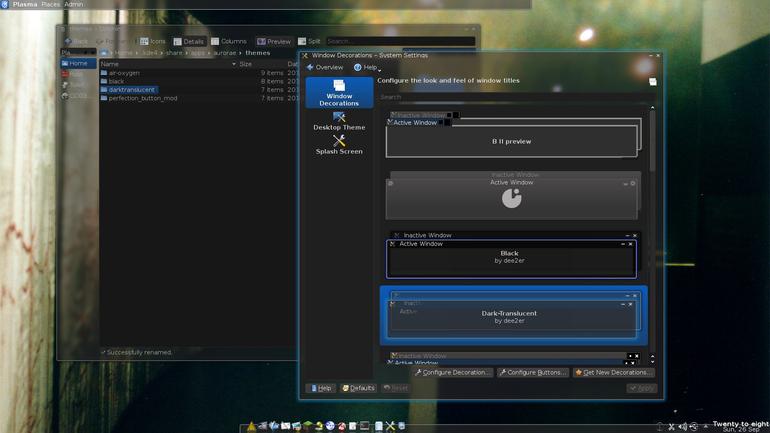
Task: Switch file manager to Icons view
Action: [x=153, y=41]
